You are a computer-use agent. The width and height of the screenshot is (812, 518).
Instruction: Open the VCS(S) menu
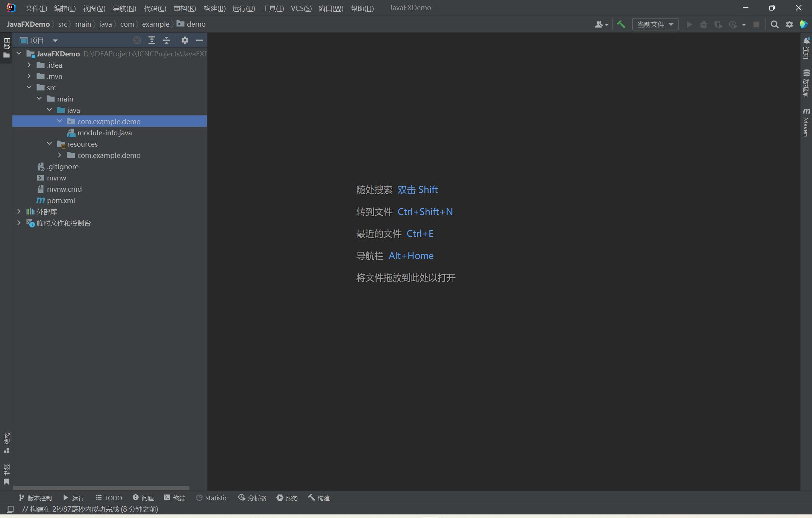301,8
